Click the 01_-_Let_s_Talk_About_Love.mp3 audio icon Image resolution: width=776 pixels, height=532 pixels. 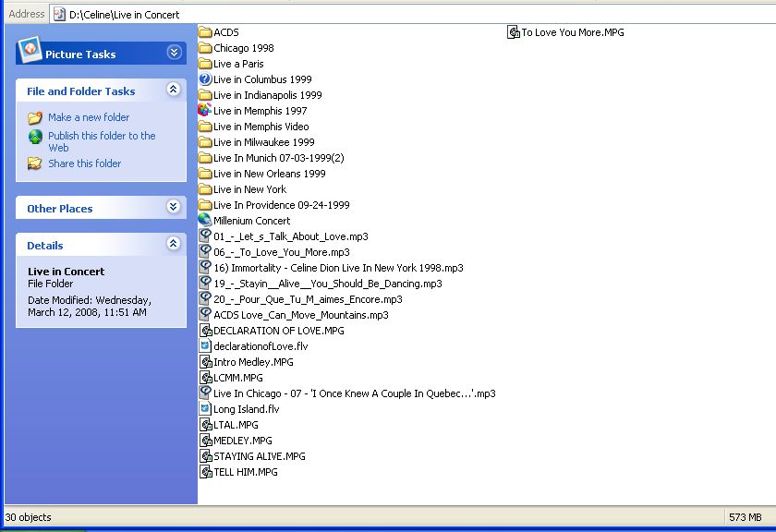tap(205, 236)
